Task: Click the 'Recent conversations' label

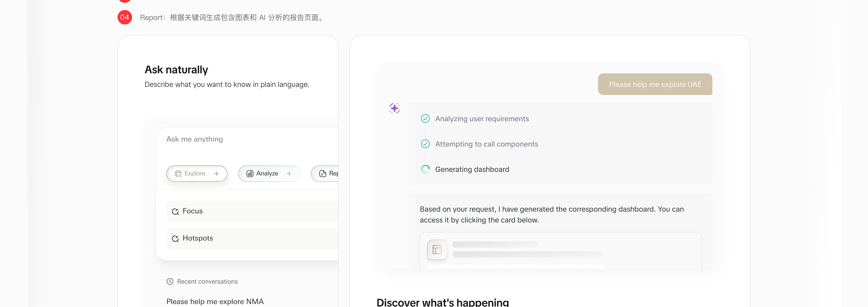Action: point(207,282)
